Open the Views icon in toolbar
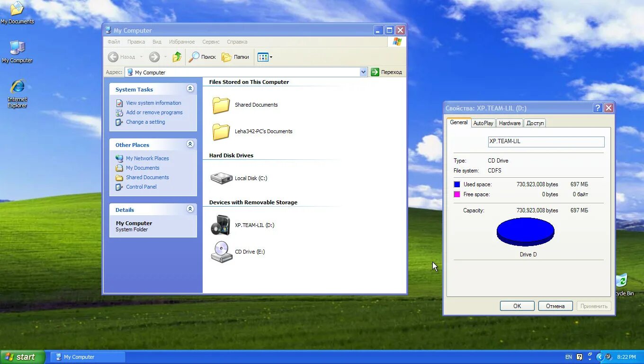 [263, 57]
